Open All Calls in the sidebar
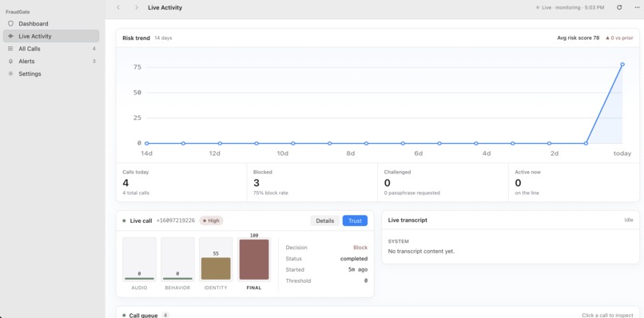 pyautogui.click(x=51, y=49)
